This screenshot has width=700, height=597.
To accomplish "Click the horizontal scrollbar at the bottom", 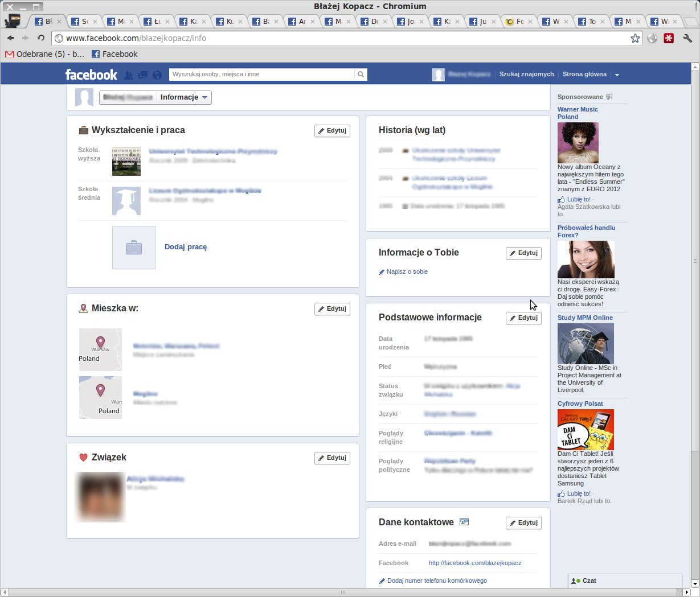I will (x=343, y=592).
